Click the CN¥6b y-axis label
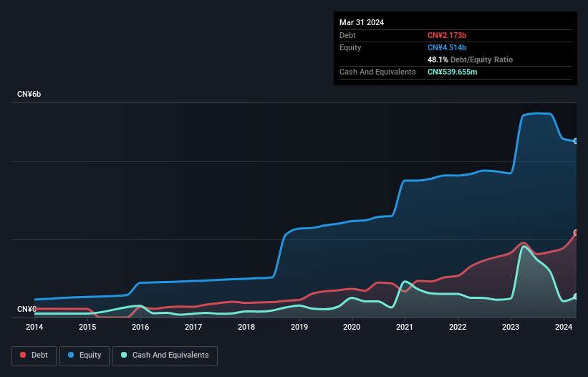The width and height of the screenshot is (588, 377). (29, 94)
